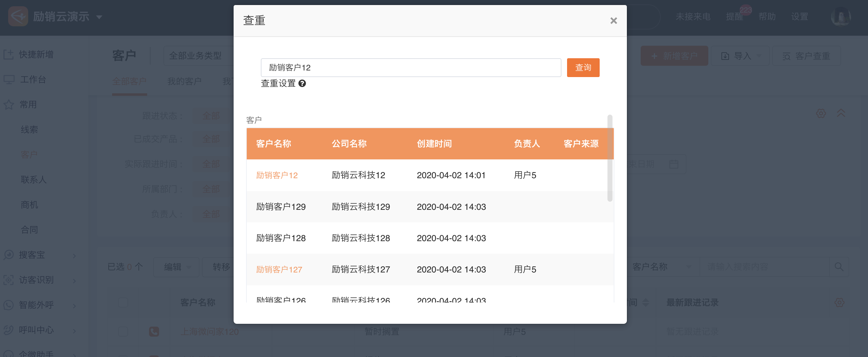Close the 查重 dialog with X
Viewport: 868px width, 357px height.
613,21
